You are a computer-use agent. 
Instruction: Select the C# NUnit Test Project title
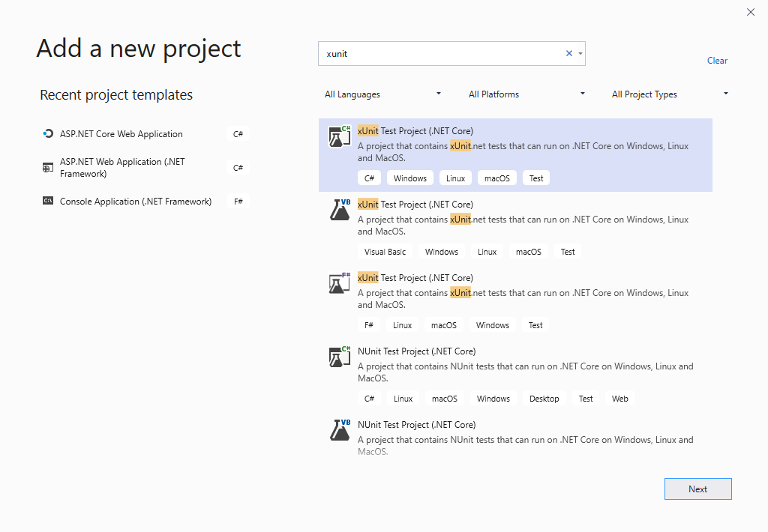point(417,351)
